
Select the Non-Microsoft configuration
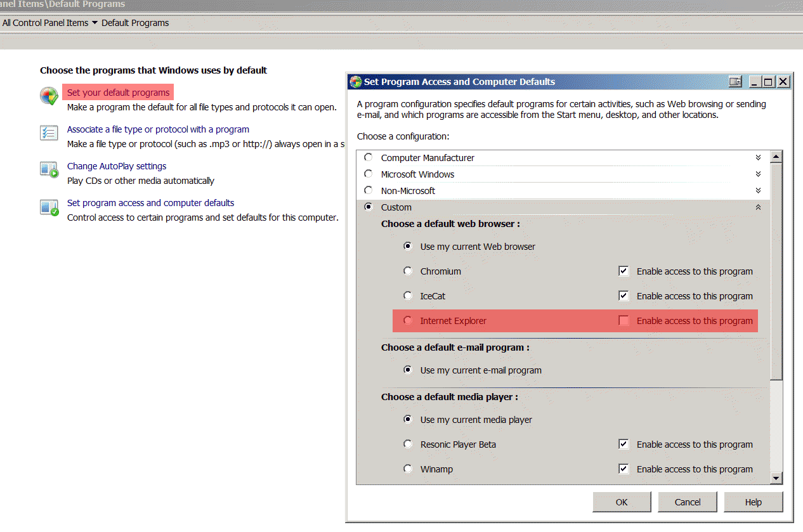(369, 190)
